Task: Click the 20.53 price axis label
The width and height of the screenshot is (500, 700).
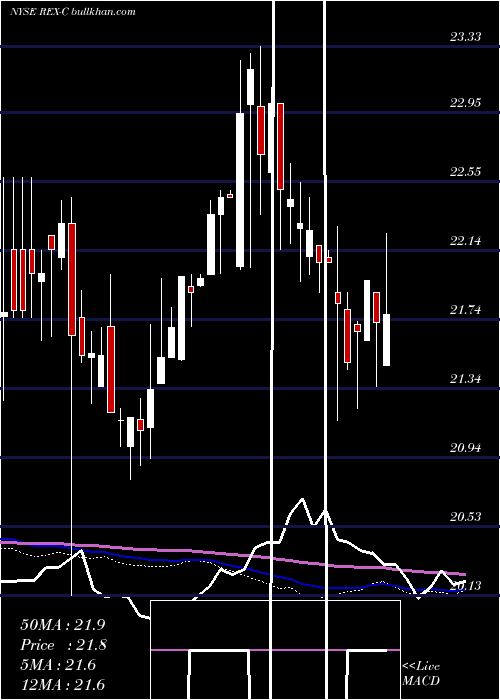Action: pos(466,517)
